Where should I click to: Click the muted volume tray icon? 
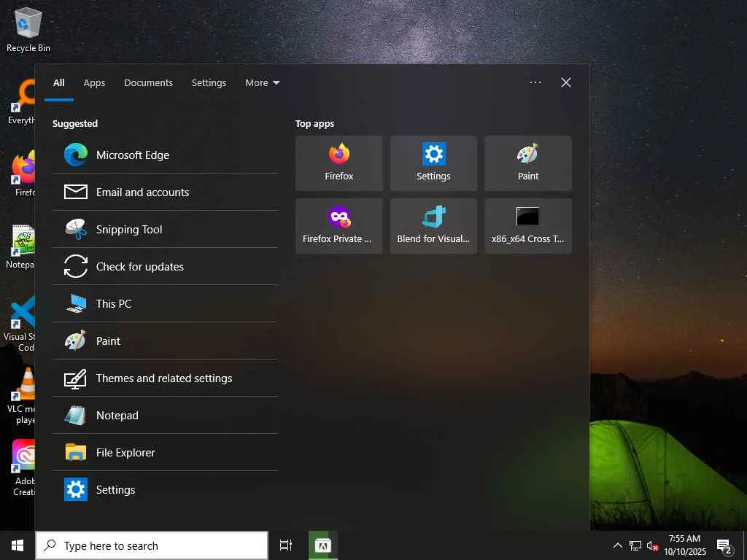tap(652, 545)
